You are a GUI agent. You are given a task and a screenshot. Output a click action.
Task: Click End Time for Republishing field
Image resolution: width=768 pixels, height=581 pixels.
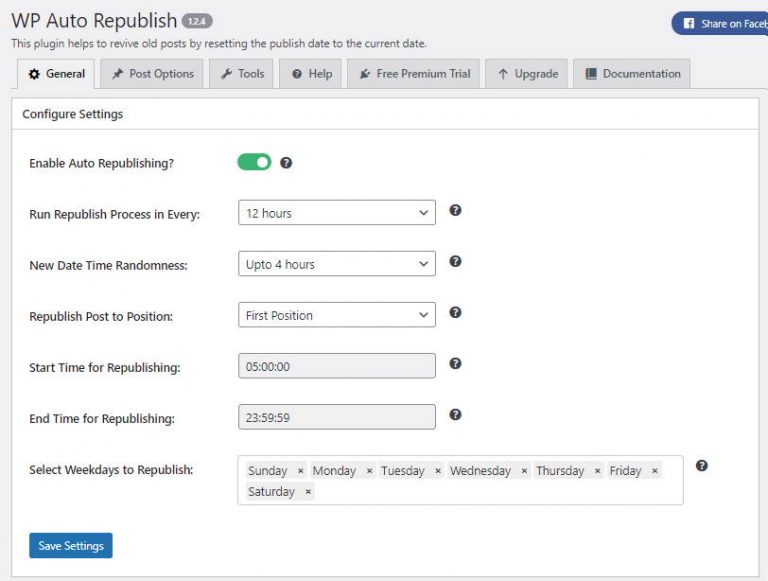[x=337, y=417]
